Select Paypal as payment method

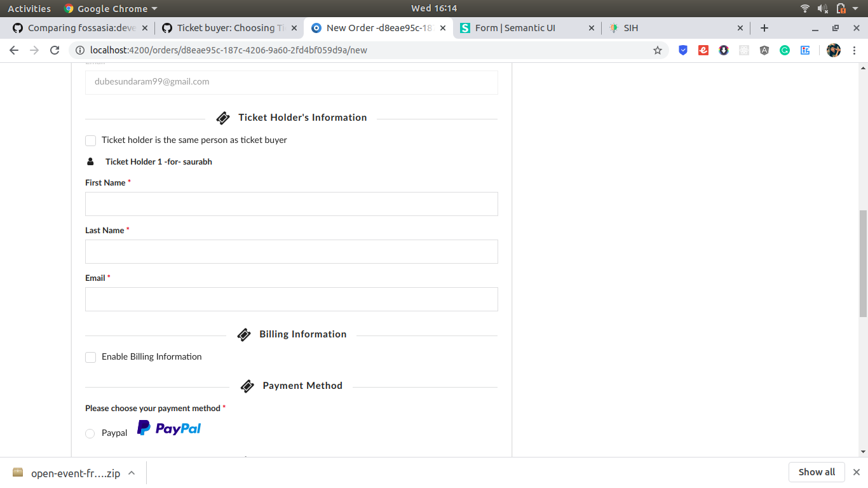[90, 433]
